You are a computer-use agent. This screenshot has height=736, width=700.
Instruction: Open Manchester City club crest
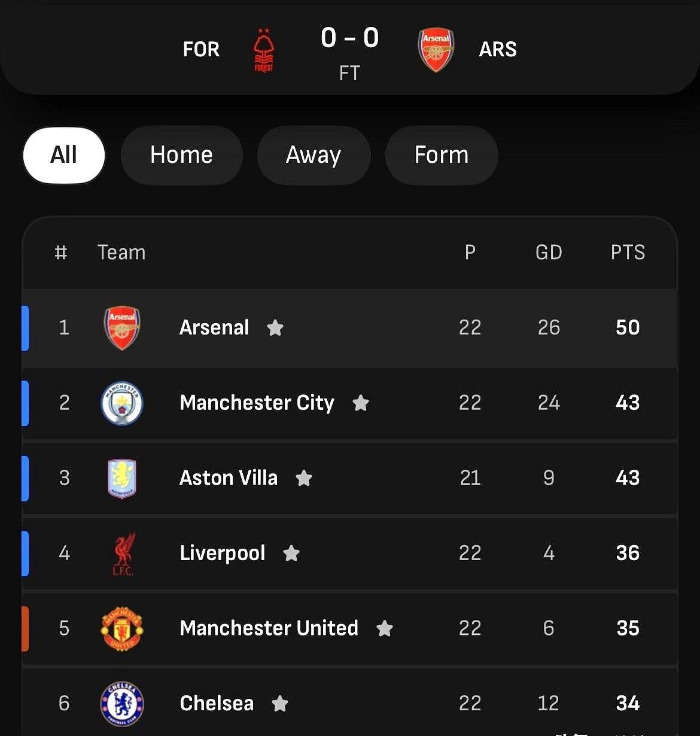tap(122, 403)
